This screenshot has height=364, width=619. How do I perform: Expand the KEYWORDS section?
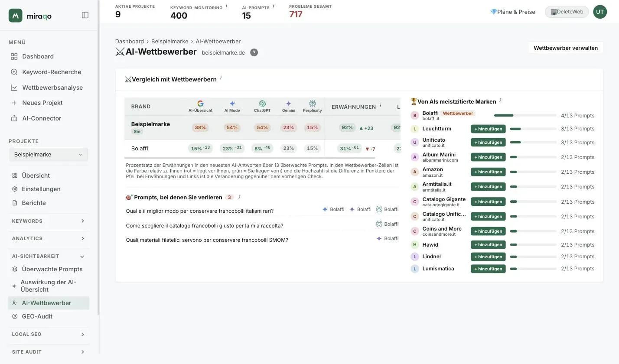point(49,221)
